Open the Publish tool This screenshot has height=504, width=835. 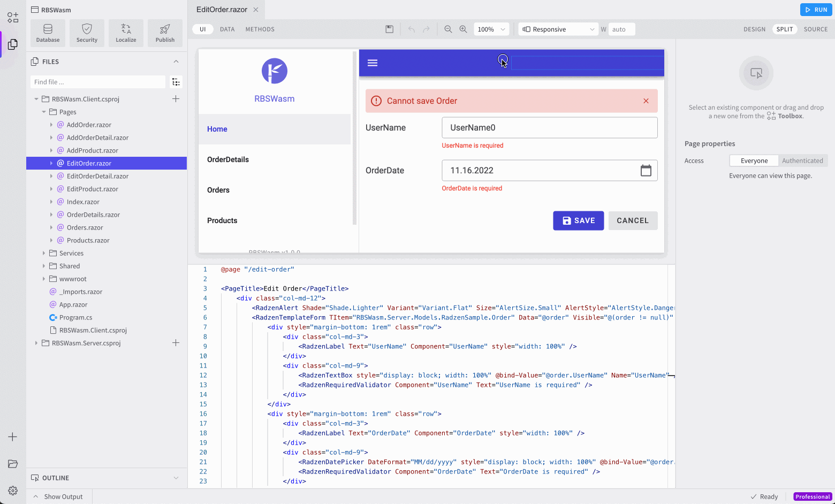(165, 33)
